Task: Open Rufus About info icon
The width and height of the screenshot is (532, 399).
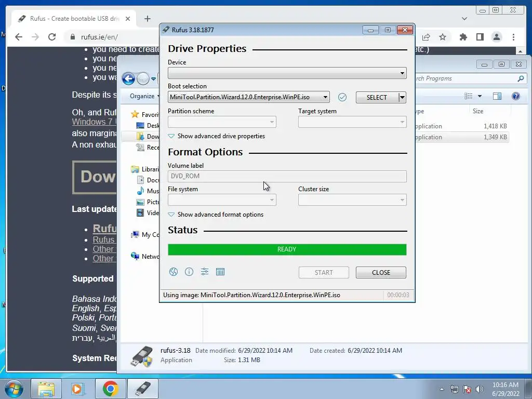Action: tap(189, 272)
